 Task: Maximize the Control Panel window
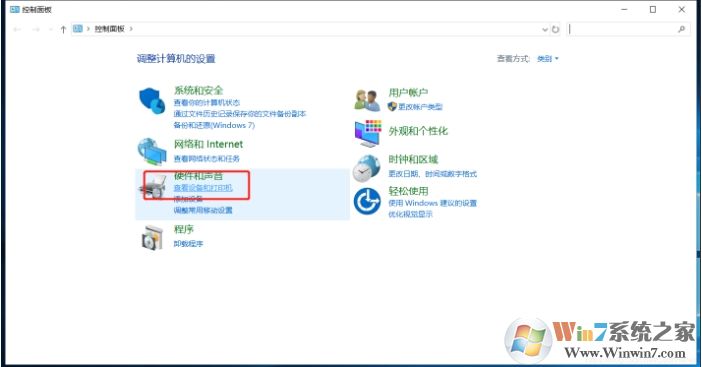click(x=653, y=9)
